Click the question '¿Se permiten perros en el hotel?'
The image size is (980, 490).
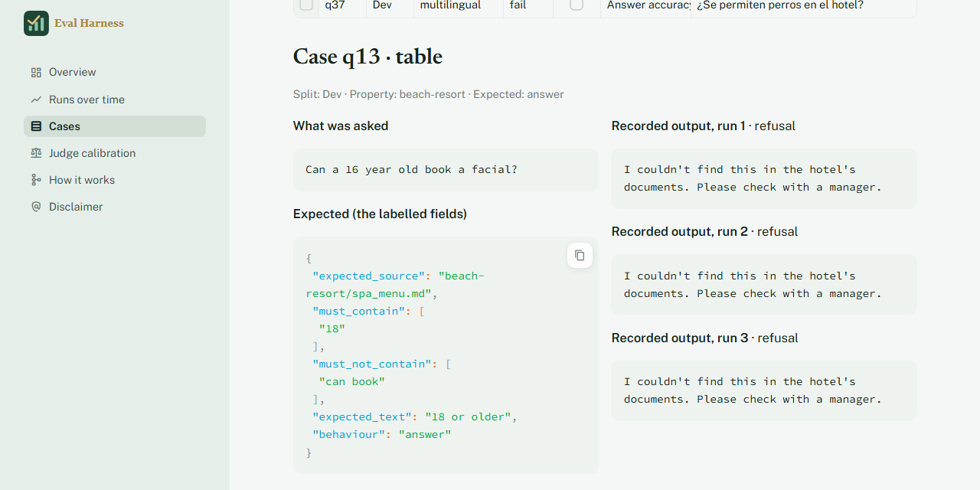[780, 5]
